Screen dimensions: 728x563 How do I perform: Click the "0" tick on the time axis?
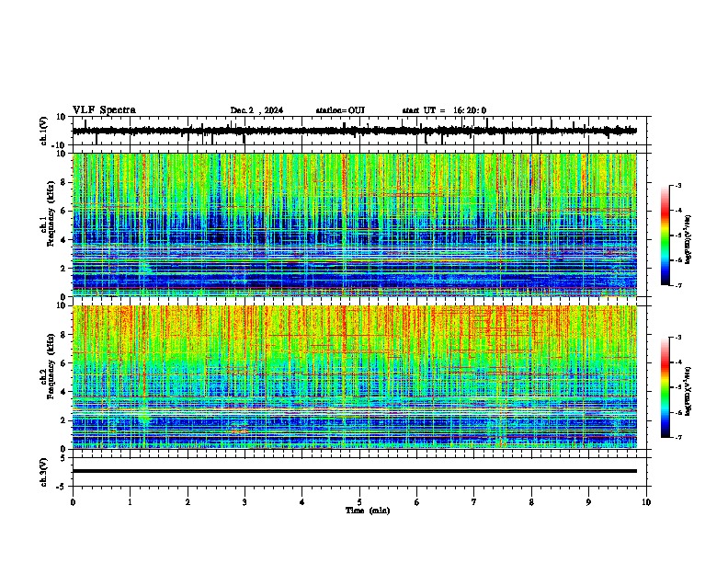73,502
